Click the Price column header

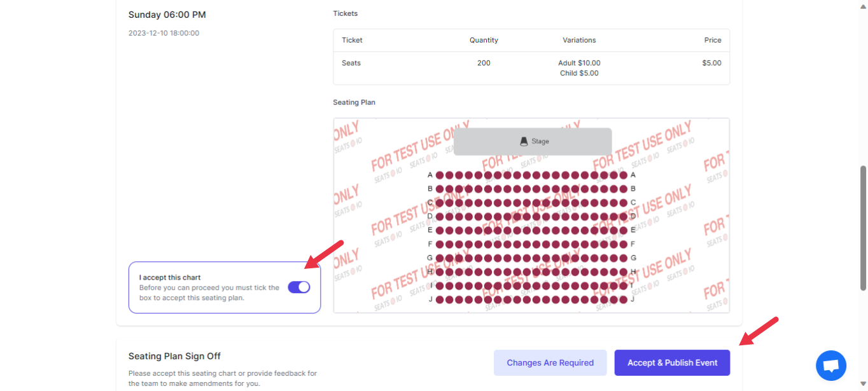tap(712, 40)
